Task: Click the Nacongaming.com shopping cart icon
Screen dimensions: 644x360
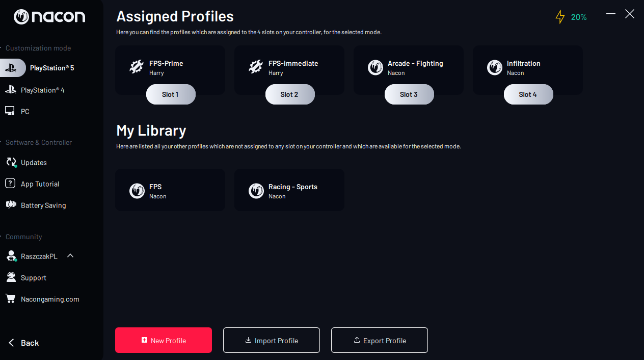Action: click(x=10, y=299)
